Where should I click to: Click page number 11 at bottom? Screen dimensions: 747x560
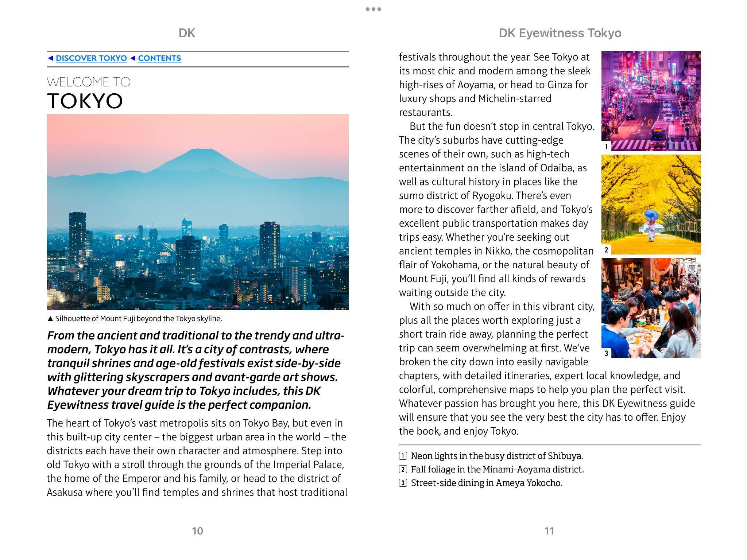coord(549,531)
